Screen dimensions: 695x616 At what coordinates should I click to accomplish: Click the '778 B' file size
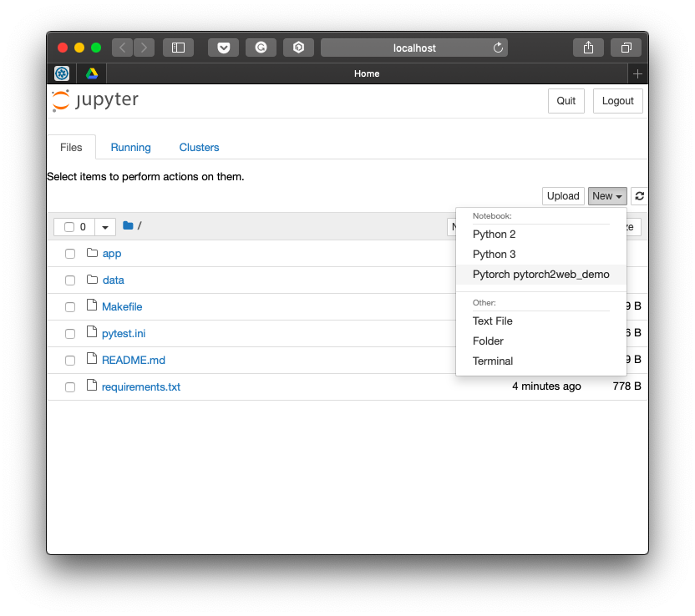tap(627, 386)
